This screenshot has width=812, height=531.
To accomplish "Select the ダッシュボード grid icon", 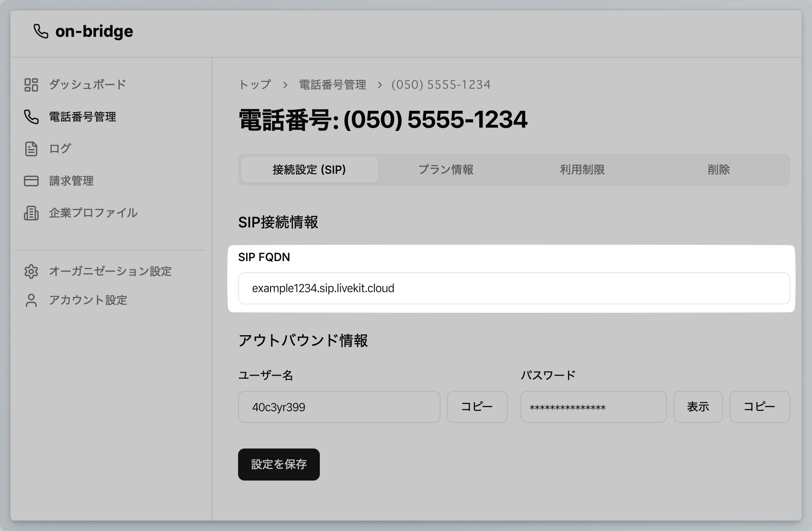I will [30, 84].
